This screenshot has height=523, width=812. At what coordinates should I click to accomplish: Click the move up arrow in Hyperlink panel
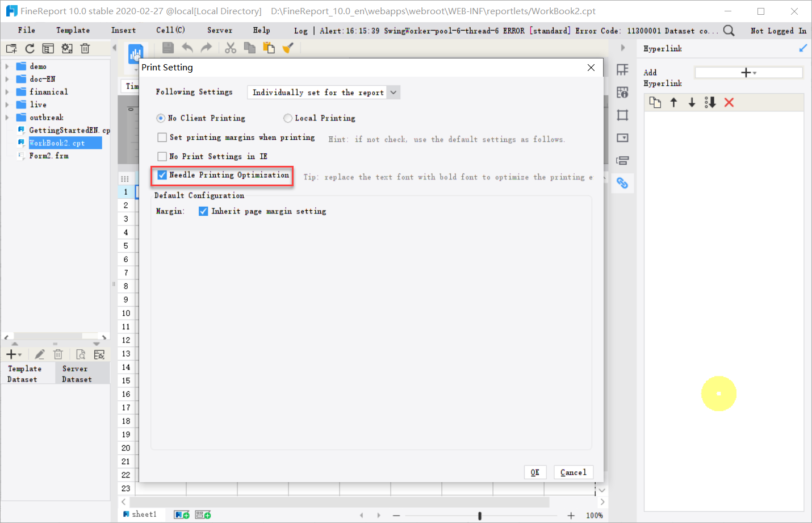tap(673, 103)
